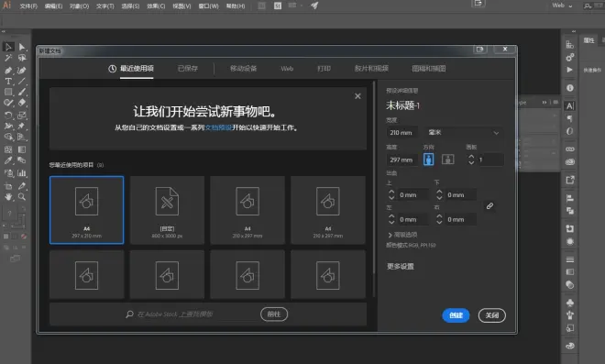Click the 更多设置 button
Screen dimensions: 605x364
401,266
